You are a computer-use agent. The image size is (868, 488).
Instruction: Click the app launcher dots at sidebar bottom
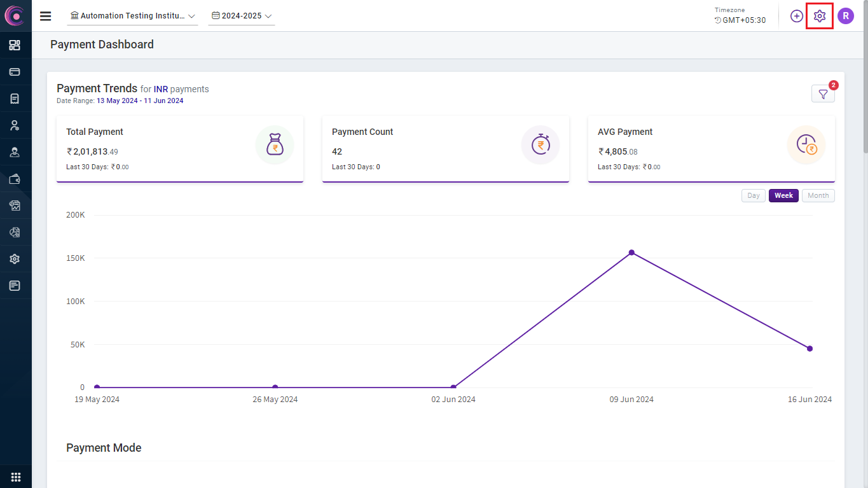(x=15, y=477)
